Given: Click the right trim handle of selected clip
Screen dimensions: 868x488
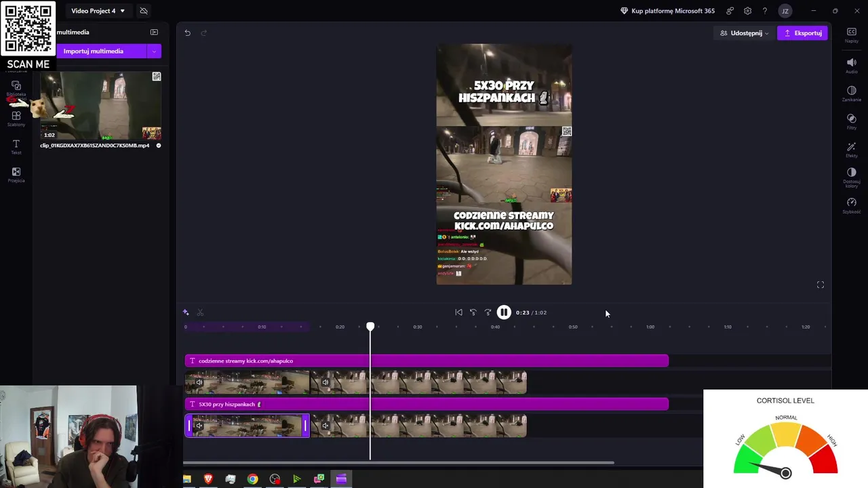Looking at the screenshot, I should [305, 426].
